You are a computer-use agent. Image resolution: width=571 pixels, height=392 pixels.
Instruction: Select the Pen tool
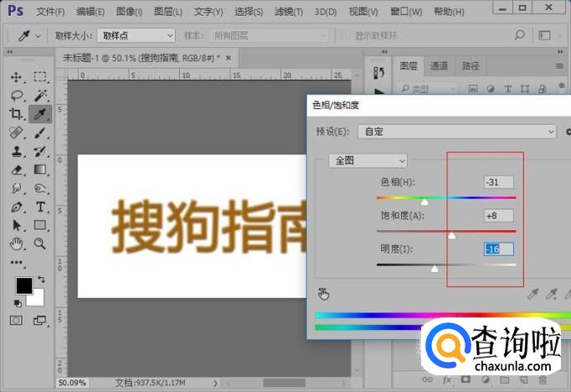(x=17, y=207)
